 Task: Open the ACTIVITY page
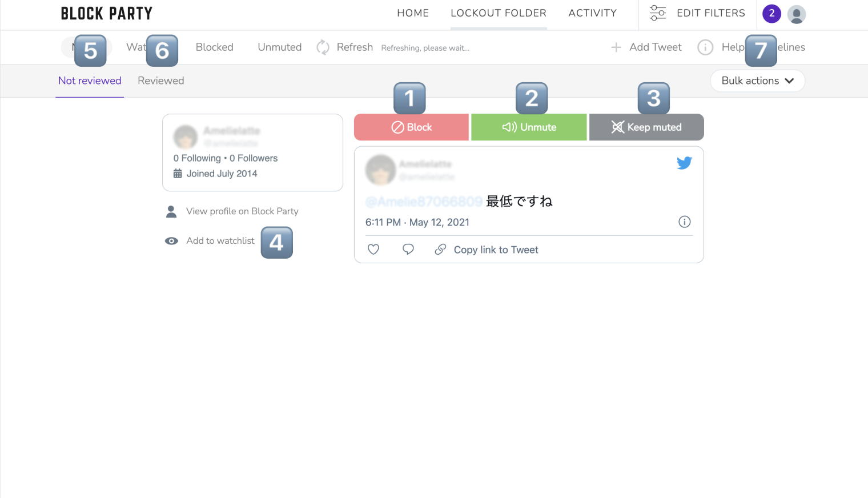coord(593,13)
